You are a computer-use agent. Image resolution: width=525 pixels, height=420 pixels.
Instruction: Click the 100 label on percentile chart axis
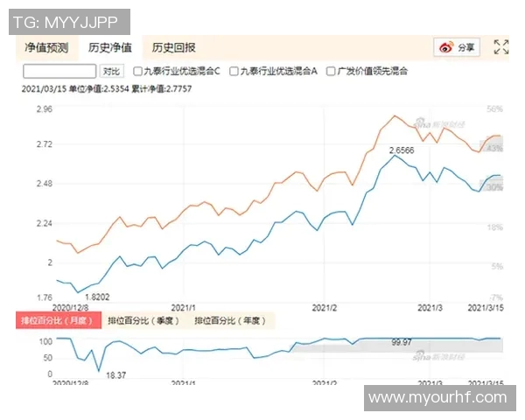pos(45,341)
